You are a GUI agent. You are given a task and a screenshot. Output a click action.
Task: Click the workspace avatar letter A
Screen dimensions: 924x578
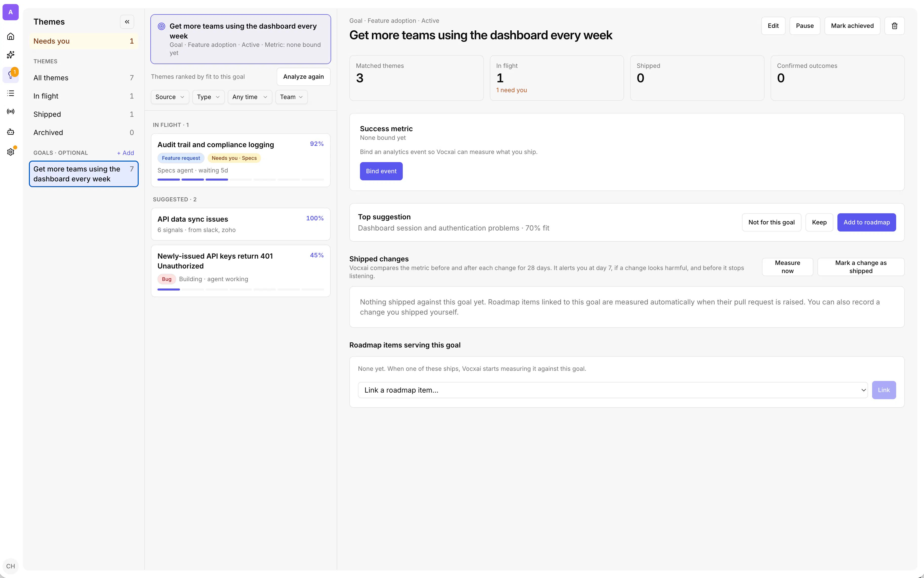(x=11, y=12)
